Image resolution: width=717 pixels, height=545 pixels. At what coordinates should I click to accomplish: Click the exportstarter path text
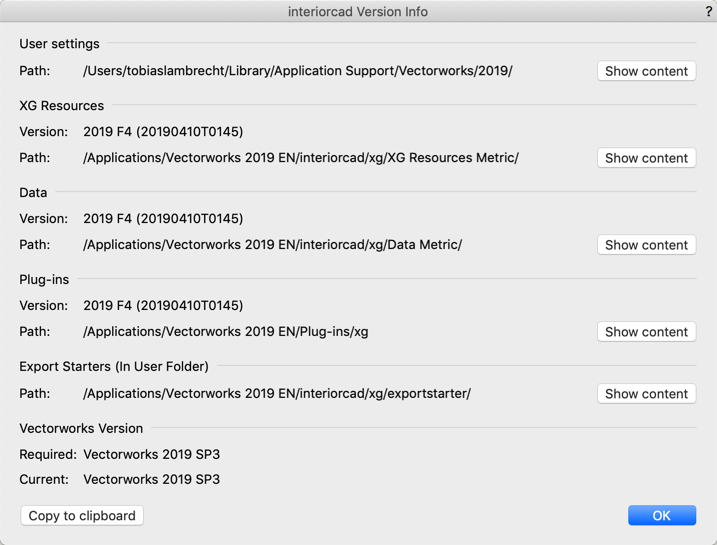coord(277,393)
